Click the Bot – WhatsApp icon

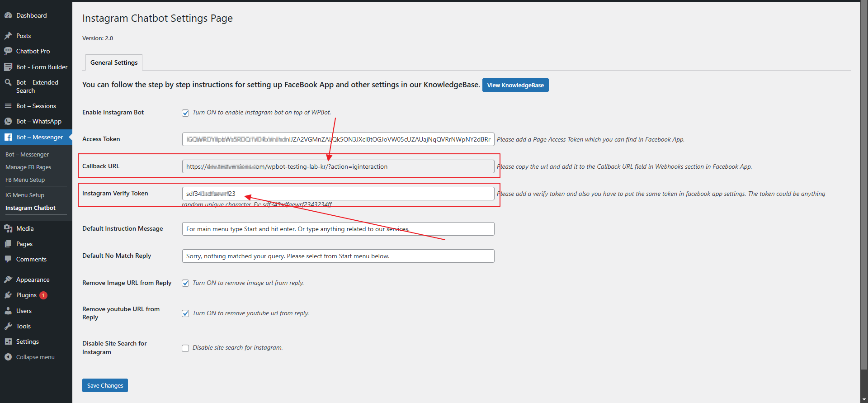tap(8, 121)
